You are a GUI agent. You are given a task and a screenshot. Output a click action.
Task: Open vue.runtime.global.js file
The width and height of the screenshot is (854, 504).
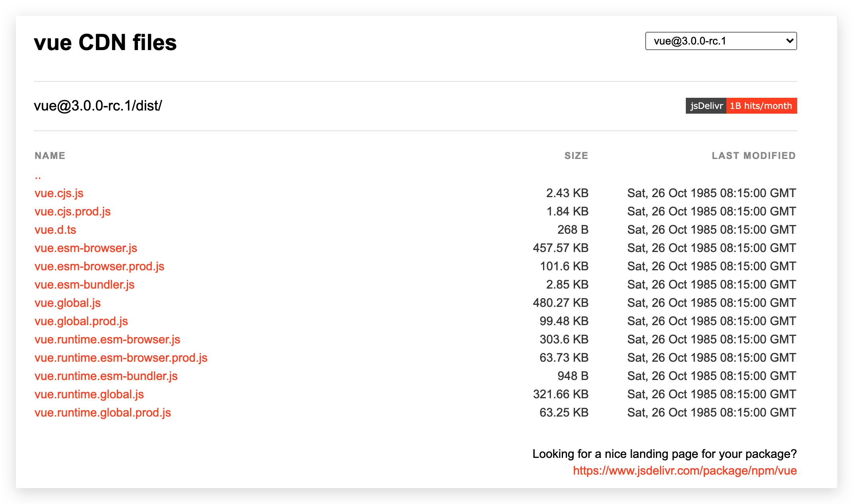coord(89,394)
